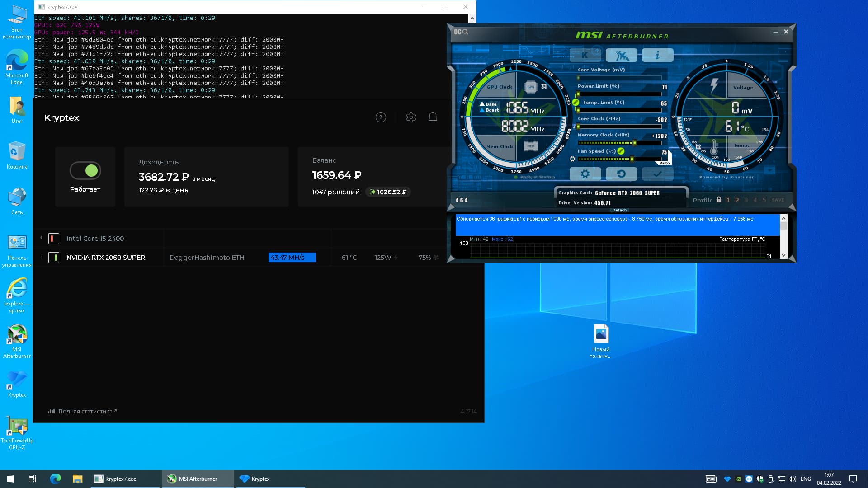Open Панель управления desktop icon
The height and width of the screenshot is (488, 868).
point(17,251)
